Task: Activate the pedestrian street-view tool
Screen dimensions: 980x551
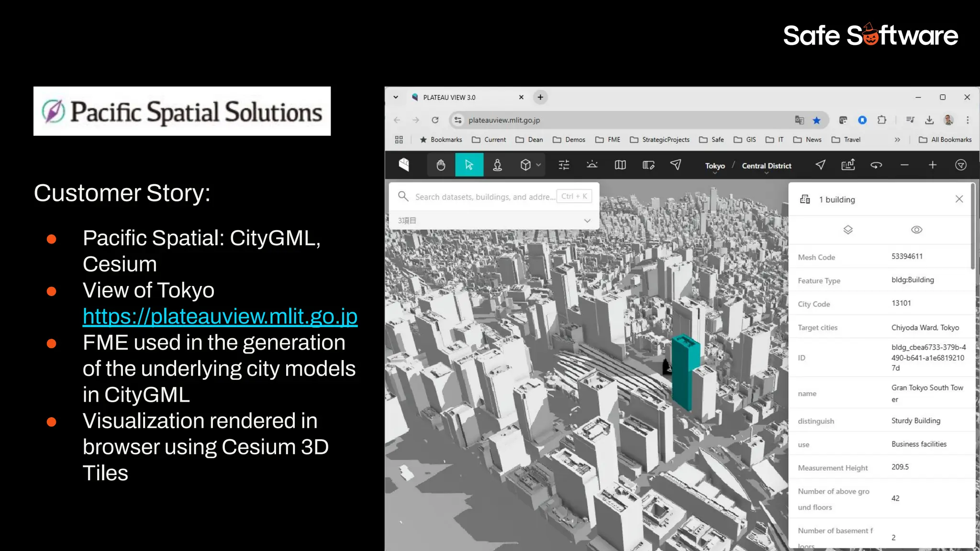Action: (498, 165)
